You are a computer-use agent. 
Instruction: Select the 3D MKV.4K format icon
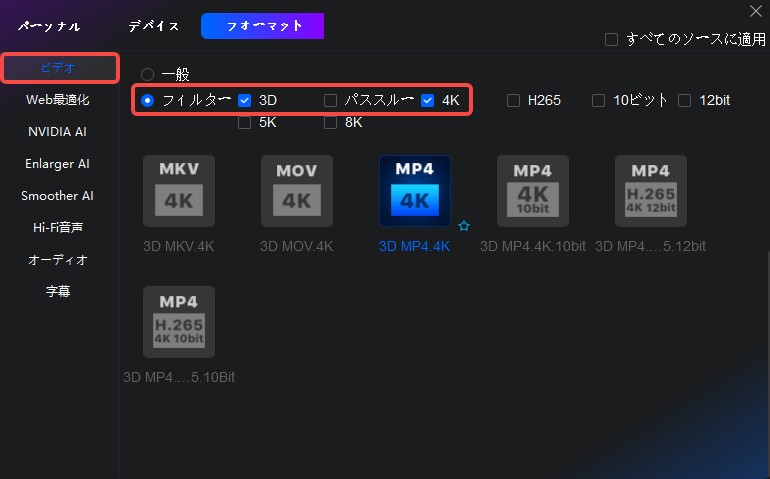pos(179,191)
